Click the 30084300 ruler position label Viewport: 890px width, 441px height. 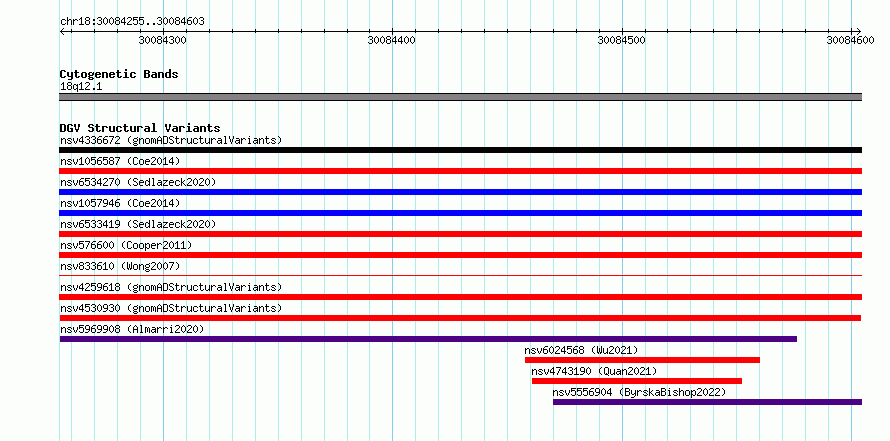point(162,41)
